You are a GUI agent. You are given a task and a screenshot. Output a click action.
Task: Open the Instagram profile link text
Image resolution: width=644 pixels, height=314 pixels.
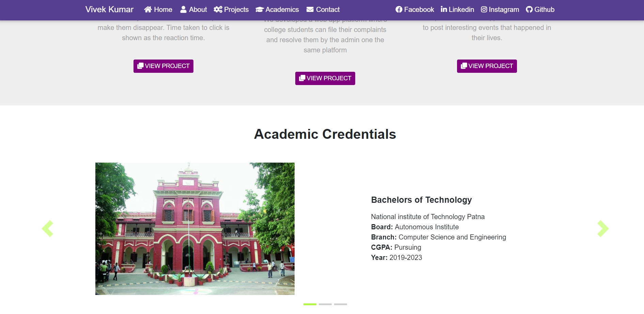click(x=504, y=10)
